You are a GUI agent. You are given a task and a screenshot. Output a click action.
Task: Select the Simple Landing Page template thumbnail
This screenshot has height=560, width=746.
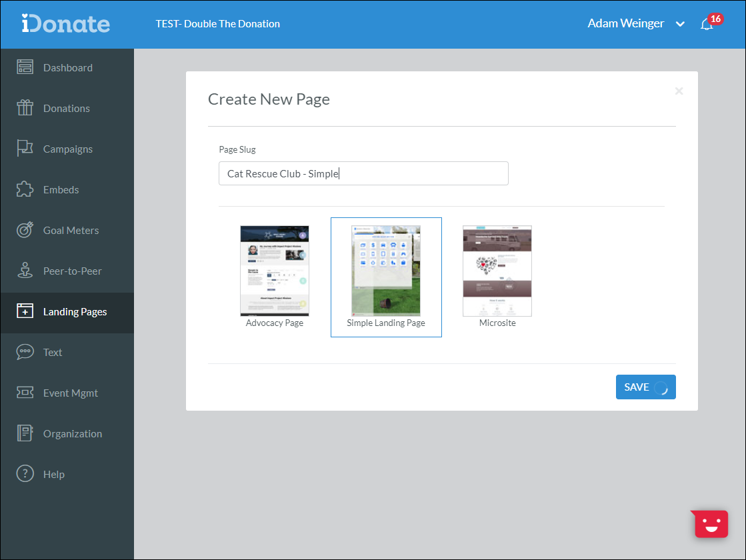click(386, 271)
